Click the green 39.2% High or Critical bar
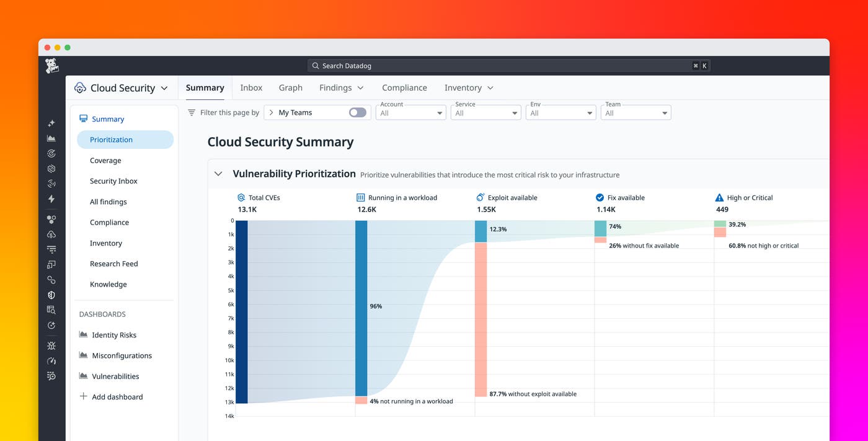868x441 pixels. (720, 224)
